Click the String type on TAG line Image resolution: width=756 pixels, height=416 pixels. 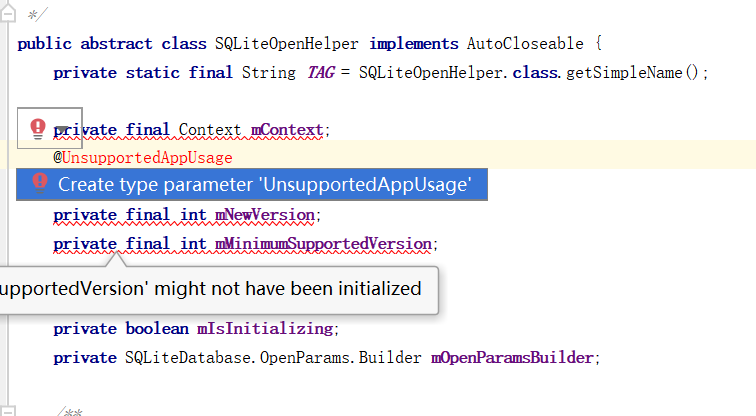pyautogui.click(x=269, y=73)
